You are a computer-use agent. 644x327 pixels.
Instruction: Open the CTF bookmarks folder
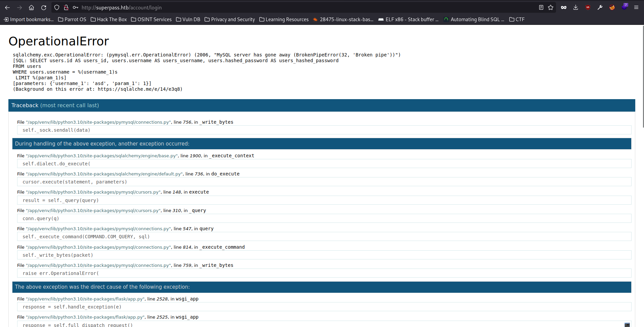[517, 19]
